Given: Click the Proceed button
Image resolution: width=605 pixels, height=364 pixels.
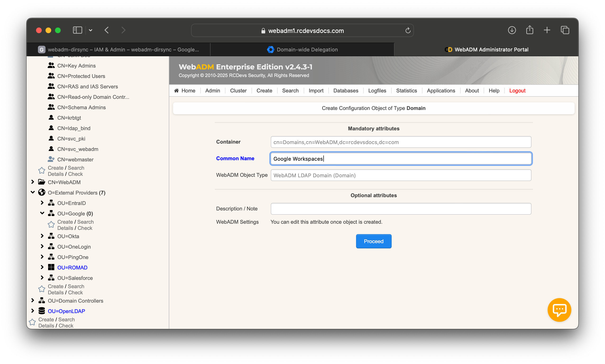Looking at the screenshot, I should click(373, 241).
